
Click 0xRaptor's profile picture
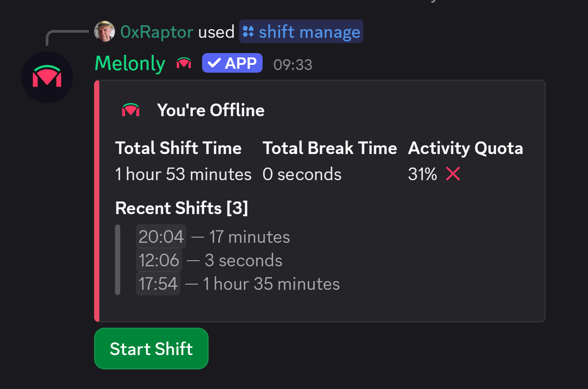tap(104, 31)
